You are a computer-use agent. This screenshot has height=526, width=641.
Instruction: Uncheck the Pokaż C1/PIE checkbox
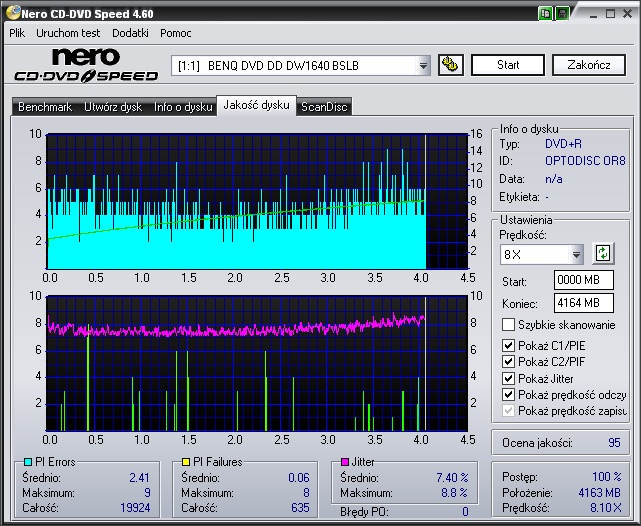pyautogui.click(x=508, y=345)
